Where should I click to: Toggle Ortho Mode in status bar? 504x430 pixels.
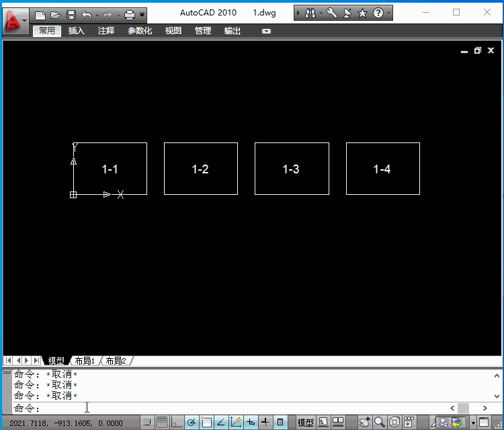[x=177, y=422]
